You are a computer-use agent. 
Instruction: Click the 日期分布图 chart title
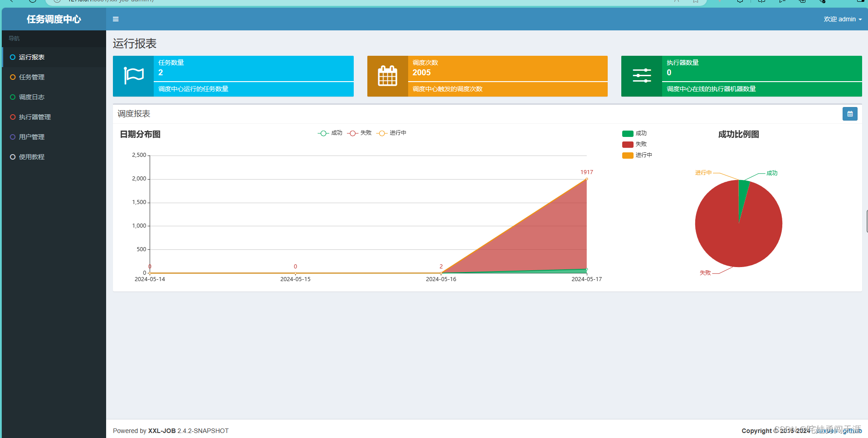pyautogui.click(x=140, y=134)
